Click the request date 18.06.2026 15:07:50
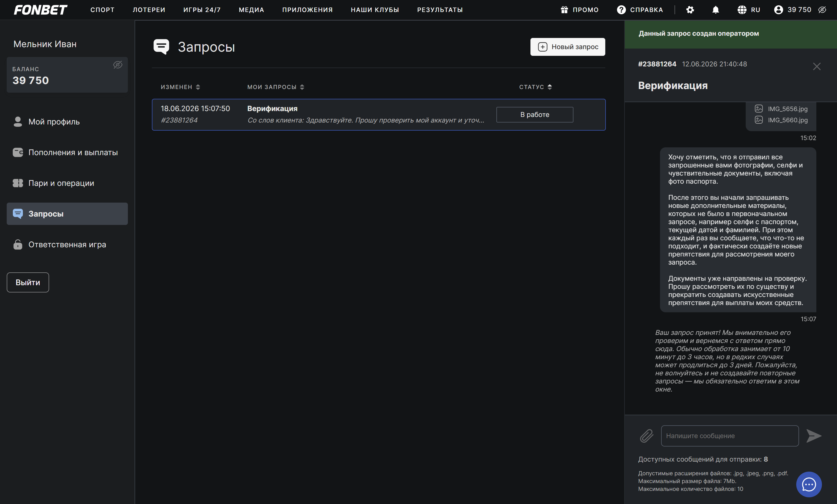The image size is (837, 504). 195,108
